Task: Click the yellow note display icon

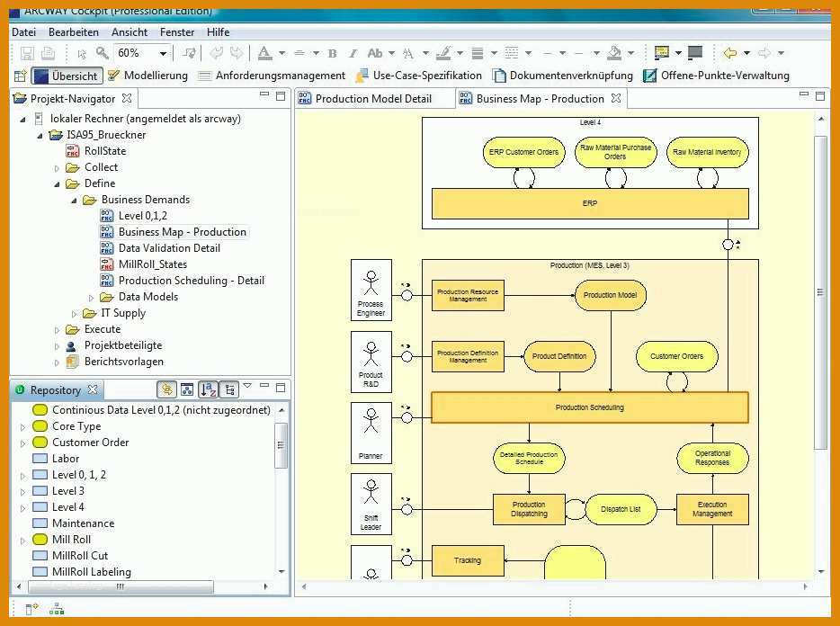Action: click(662, 52)
